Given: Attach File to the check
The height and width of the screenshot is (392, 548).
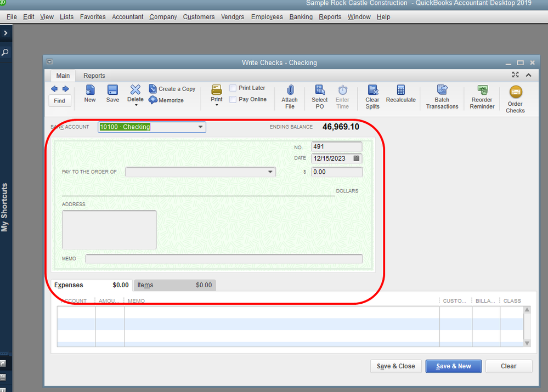Looking at the screenshot, I should [x=290, y=97].
